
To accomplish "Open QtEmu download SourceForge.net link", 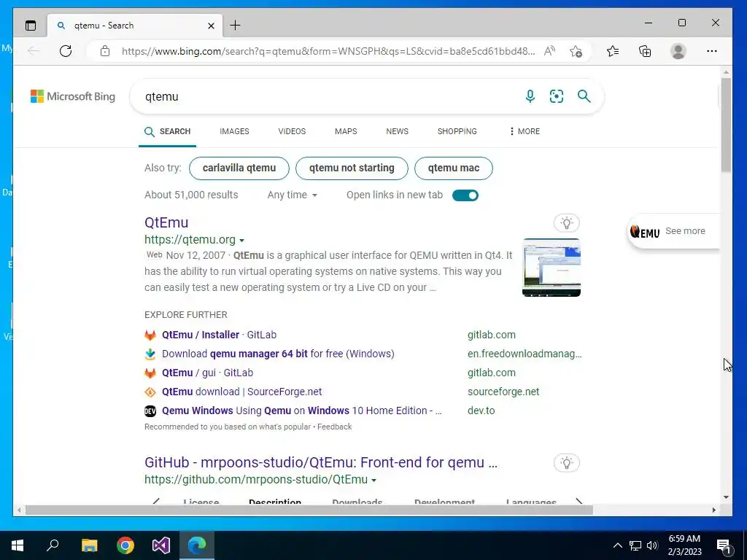I will (x=241, y=392).
